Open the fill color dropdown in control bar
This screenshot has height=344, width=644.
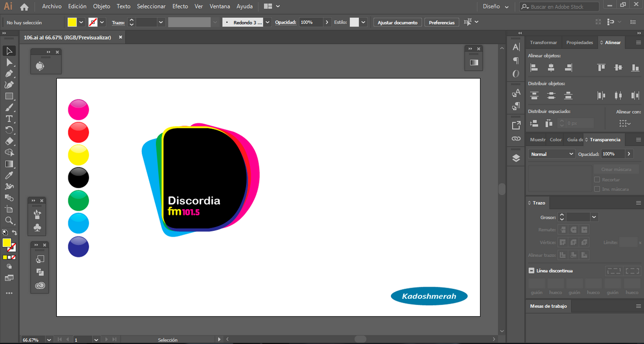point(82,22)
